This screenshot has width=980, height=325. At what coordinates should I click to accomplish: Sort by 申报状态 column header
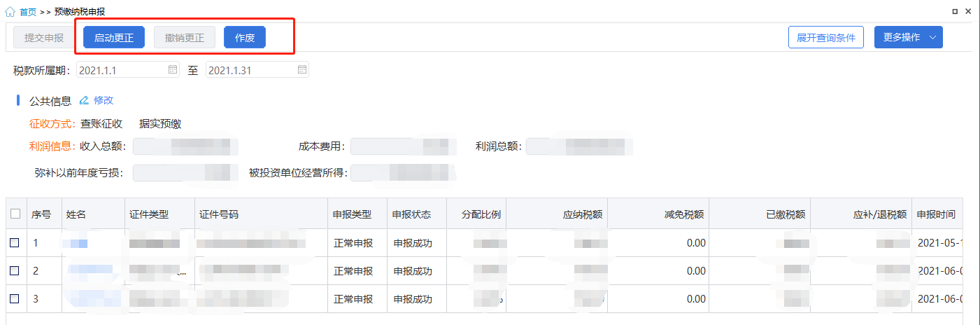412,214
